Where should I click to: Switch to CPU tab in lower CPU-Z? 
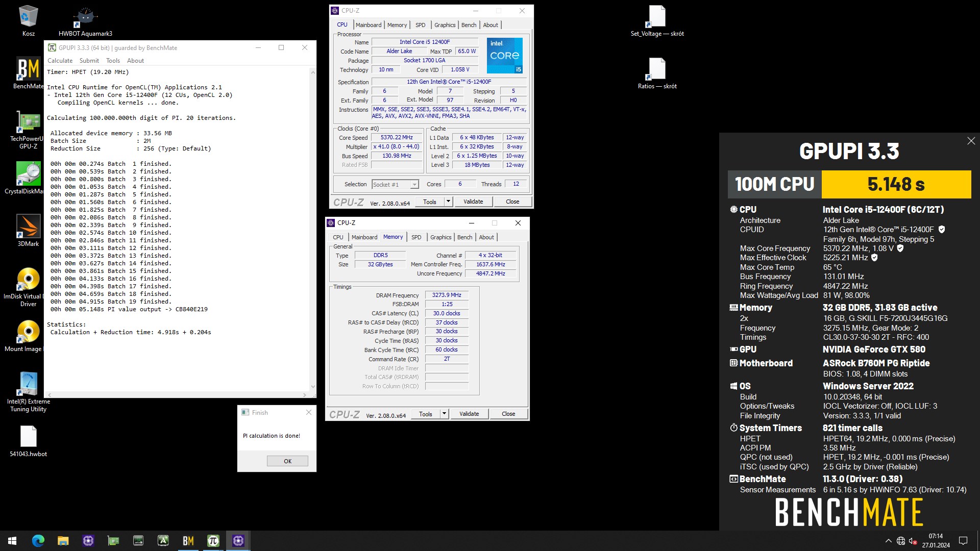338,237
